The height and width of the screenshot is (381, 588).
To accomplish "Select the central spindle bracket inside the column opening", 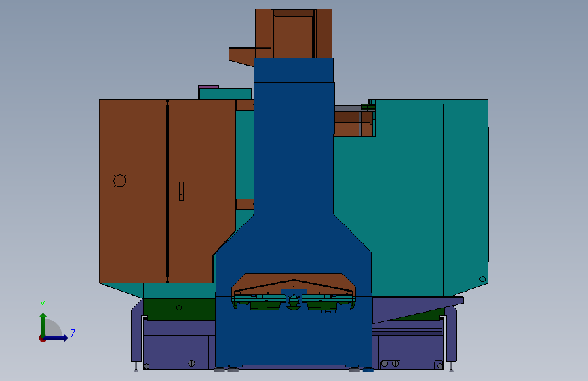I will click(x=294, y=299).
